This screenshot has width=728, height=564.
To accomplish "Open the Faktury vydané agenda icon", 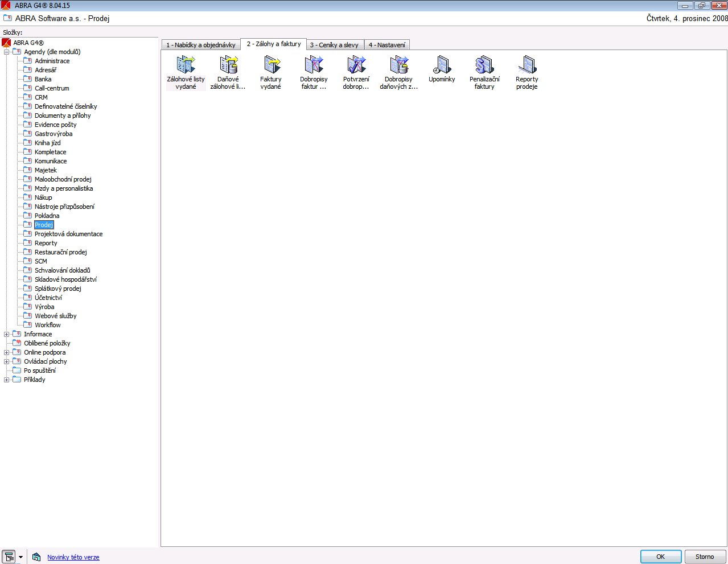I will coord(271,65).
